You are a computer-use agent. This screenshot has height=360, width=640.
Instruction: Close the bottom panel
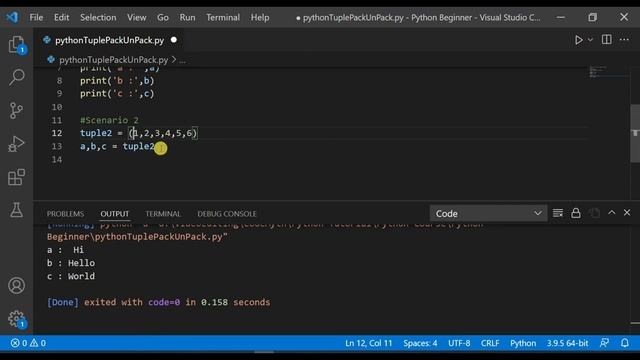(627, 213)
